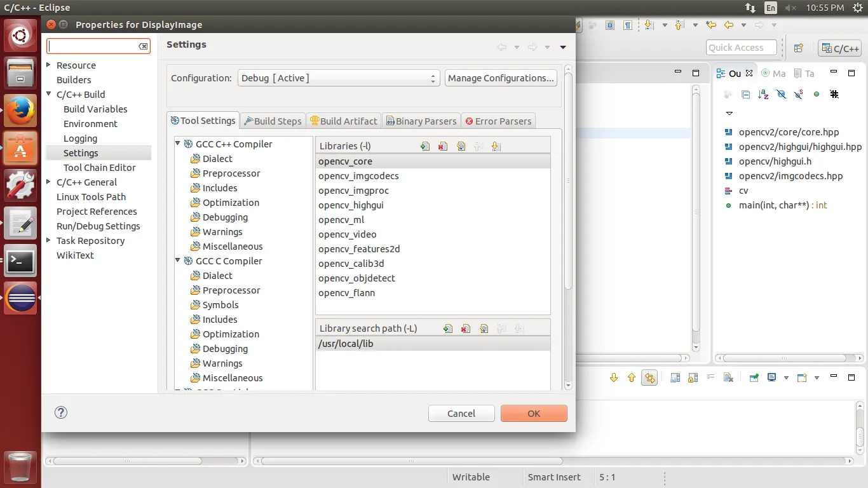Screen dimensions: 868x488
Task: Pin the console view
Action: [754, 377]
